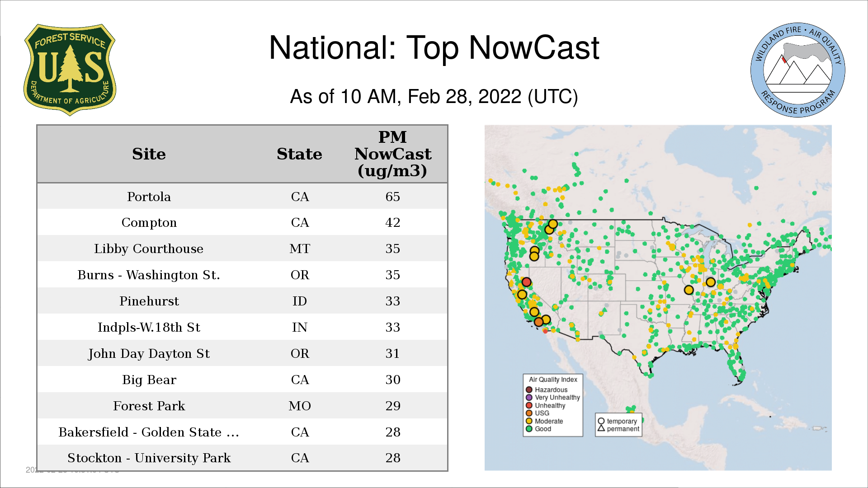Click the US Forest Service shield logo
Image resolution: width=868 pixels, height=488 pixels.
70,70
